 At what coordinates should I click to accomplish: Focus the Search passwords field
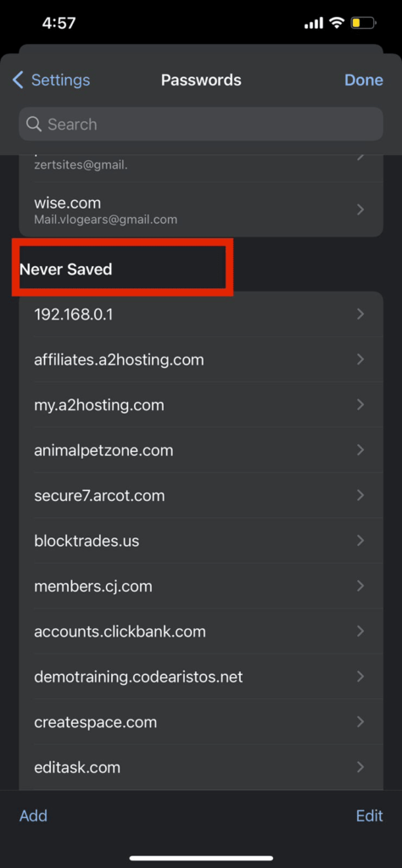(201, 124)
